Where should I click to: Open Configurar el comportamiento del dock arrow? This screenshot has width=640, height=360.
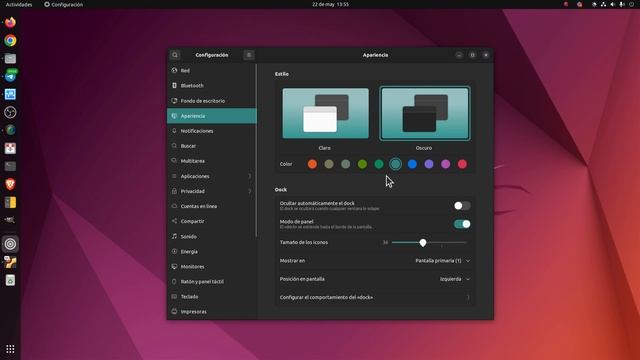[x=468, y=298]
